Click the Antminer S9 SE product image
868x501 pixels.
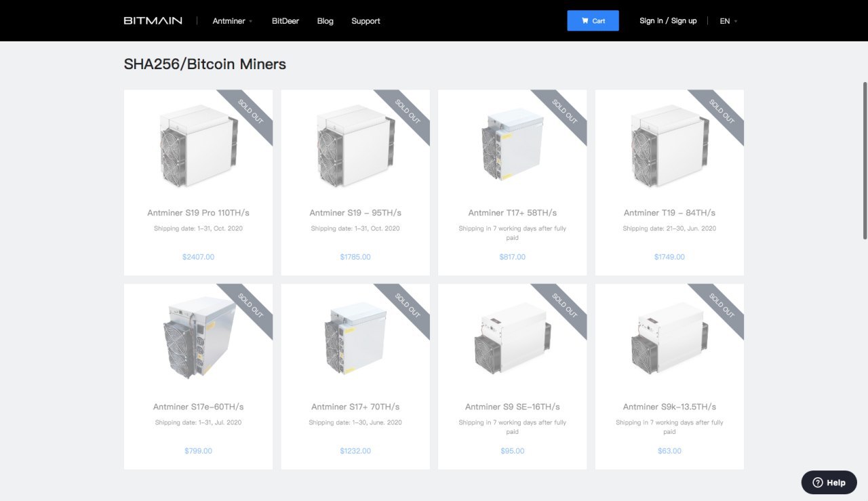tap(512, 338)
